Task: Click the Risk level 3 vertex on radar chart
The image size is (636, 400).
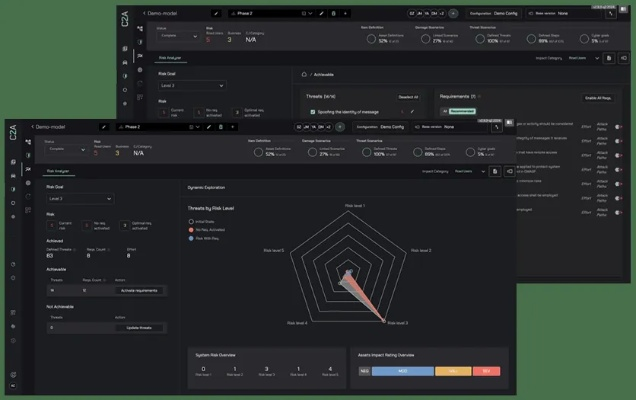Action: click(383, 322)
